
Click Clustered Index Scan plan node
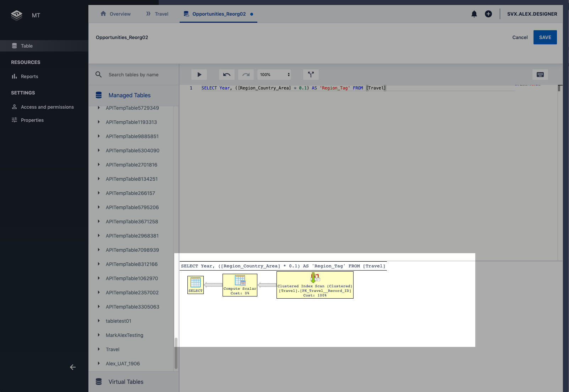[x=315, y=285]
